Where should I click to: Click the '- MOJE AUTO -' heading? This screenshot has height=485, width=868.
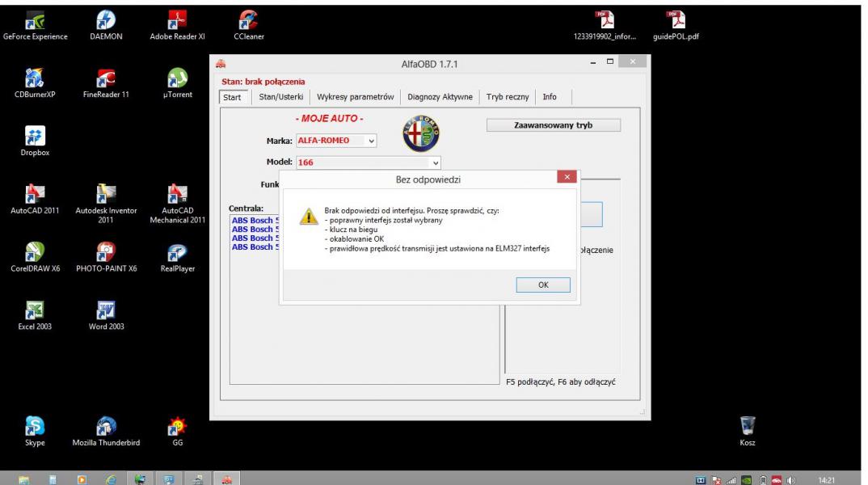tap(330, 119)
